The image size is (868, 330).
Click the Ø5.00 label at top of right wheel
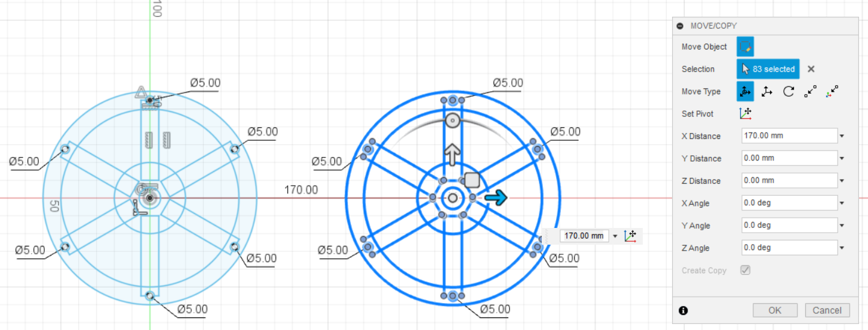508,83
